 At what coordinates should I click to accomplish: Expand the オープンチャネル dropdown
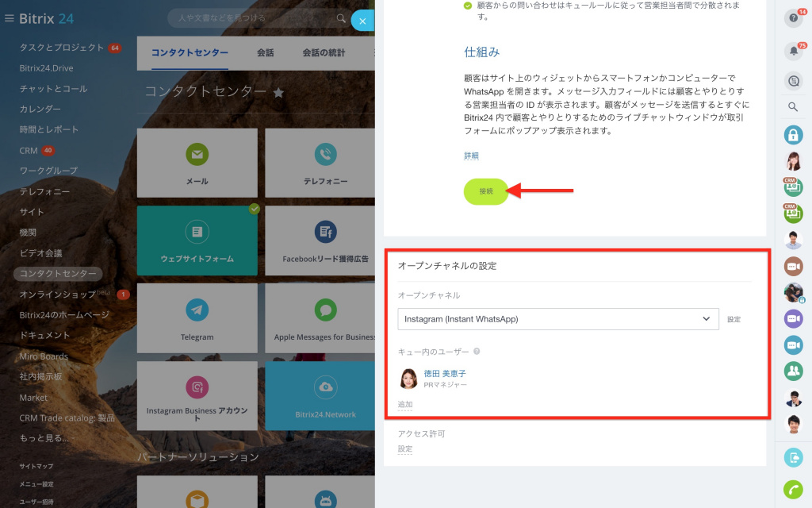557,319
